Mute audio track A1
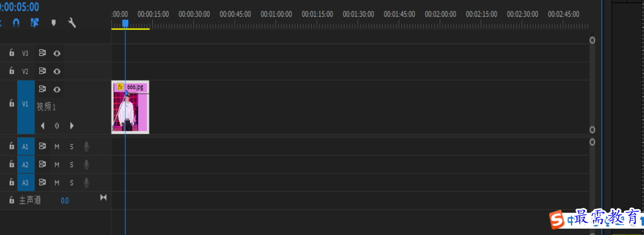This screenshot has height=235, width=644. (57, 147)
